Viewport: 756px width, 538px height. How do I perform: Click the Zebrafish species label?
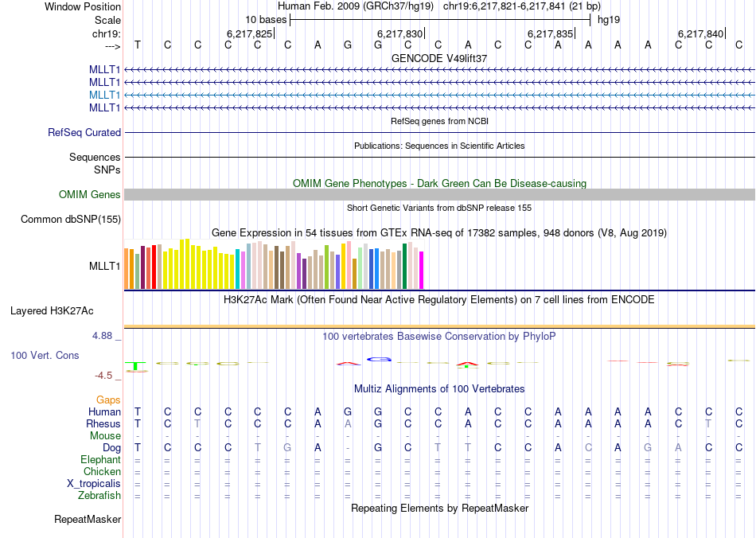tap(99, 496)
